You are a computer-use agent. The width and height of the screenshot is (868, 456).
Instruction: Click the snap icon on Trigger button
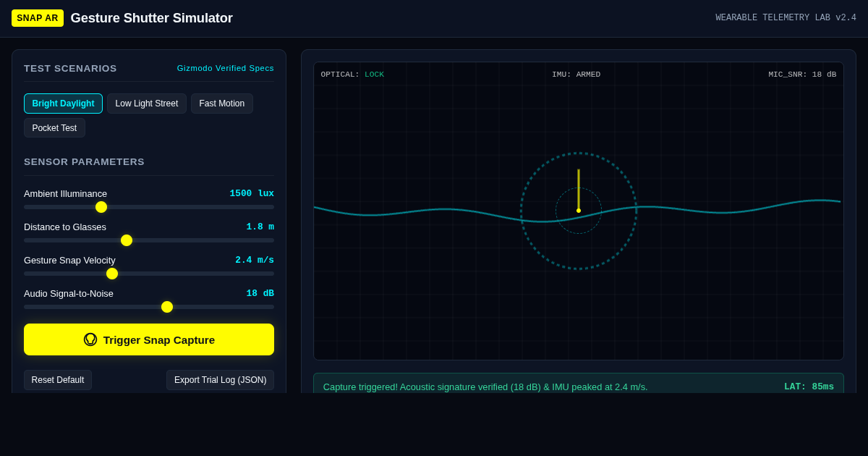(x=90, y=339)
